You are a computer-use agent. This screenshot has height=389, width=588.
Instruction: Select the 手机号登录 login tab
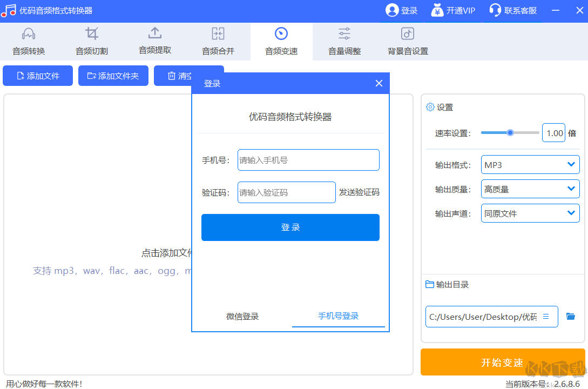[x=338, y=316]
